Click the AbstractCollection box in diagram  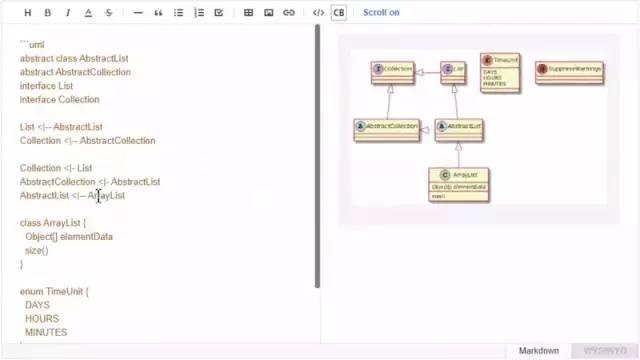[x=387, y=130]
